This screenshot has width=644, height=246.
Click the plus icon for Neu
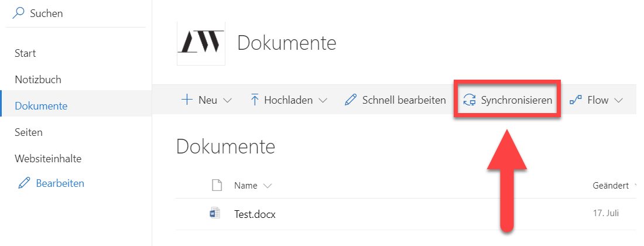(x=187, y=100)
